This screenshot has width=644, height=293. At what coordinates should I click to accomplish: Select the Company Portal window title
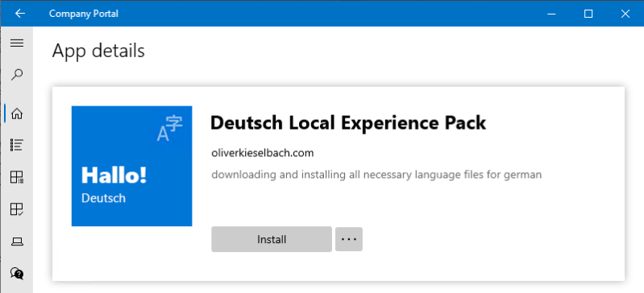(83, 14)
